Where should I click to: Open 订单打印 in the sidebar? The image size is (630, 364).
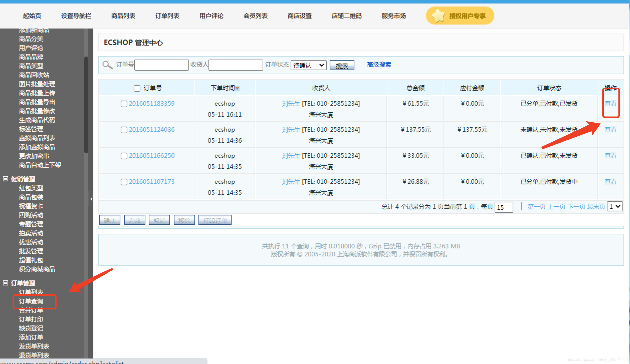(x=31, y=319)
